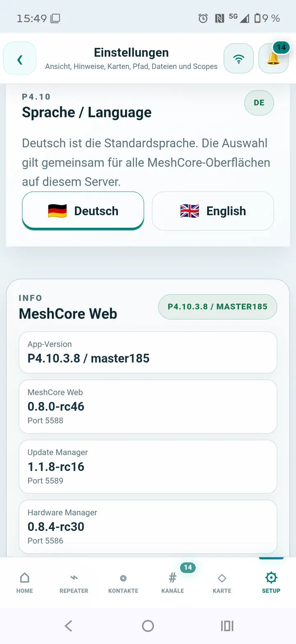The image size is (296, 644).
Task: Open the Karte map section
Action: tap(222, 583)
